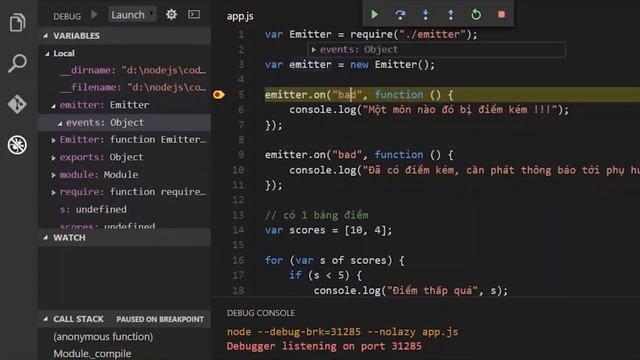Collapse the Local scope
The image size is (640, 360).
point(48,53)
